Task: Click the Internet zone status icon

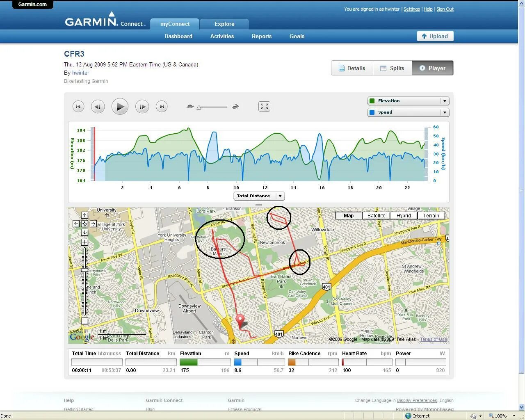Action: pyautogui.click(x=408, y=416)
